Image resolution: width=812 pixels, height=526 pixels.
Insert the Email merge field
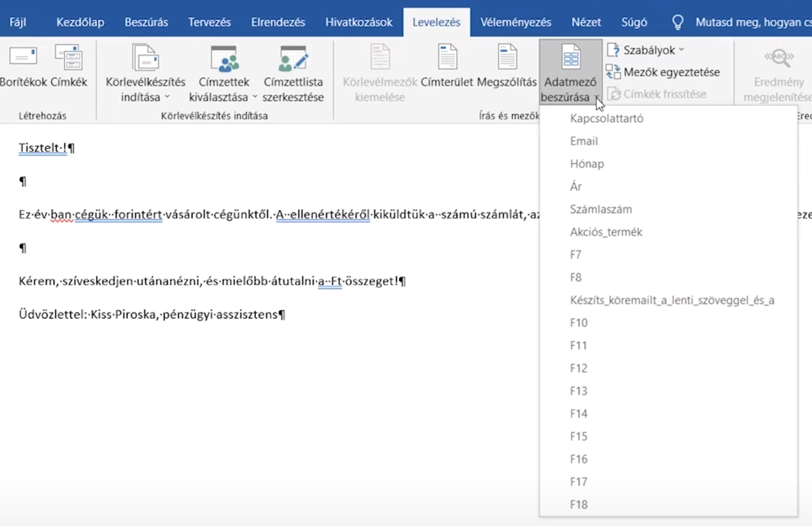pos(584,141)
